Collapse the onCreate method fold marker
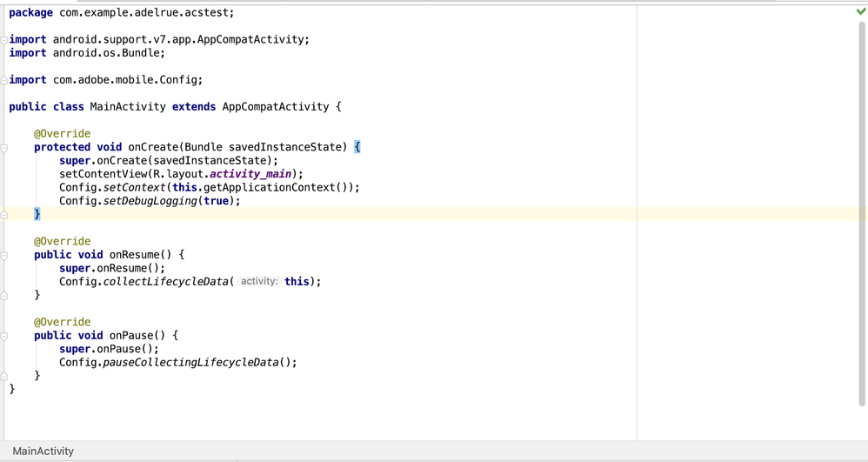868x462 pixels. 4,148
